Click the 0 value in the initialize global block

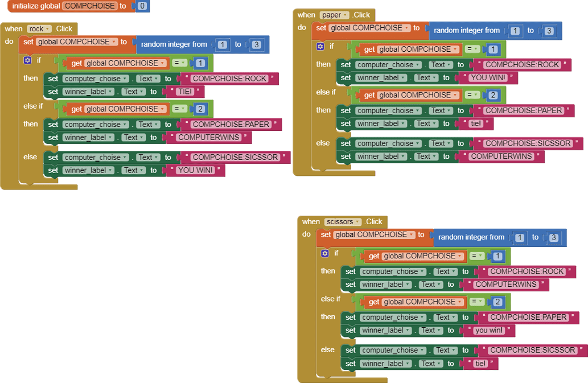click(x=142, y=6)
